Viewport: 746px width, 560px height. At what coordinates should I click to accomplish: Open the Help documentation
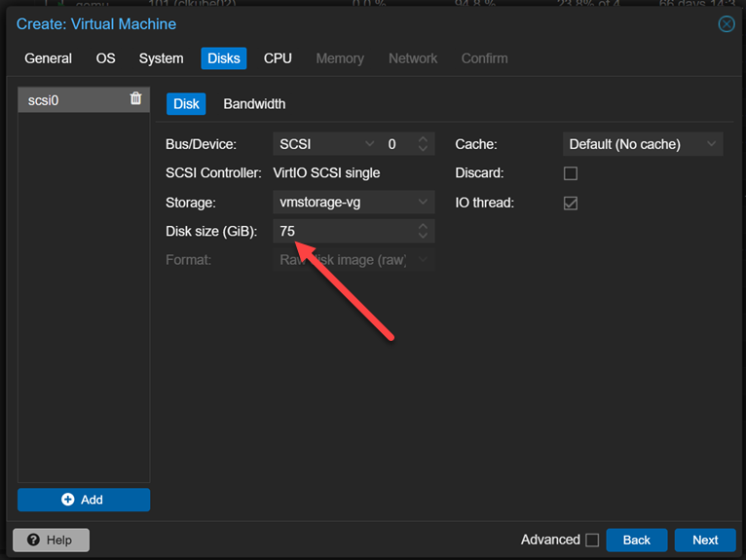pyautogui.click(x=51, y=540)
